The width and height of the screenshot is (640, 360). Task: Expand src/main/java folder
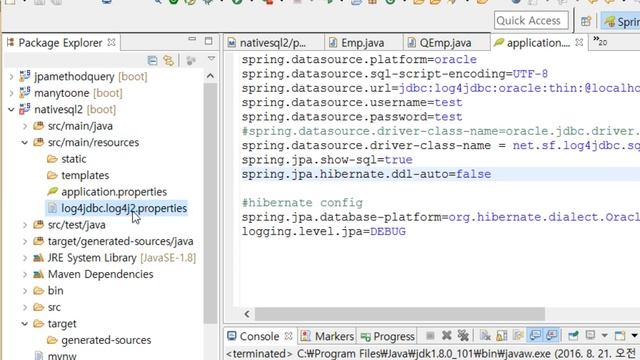pyautogui.click(x=25, y=126)
